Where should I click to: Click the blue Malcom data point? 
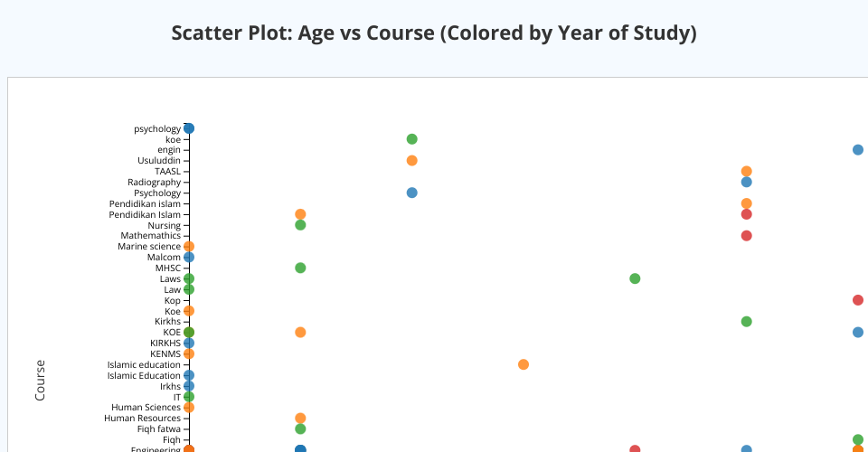pyautogui.click(x=189, y=258)
